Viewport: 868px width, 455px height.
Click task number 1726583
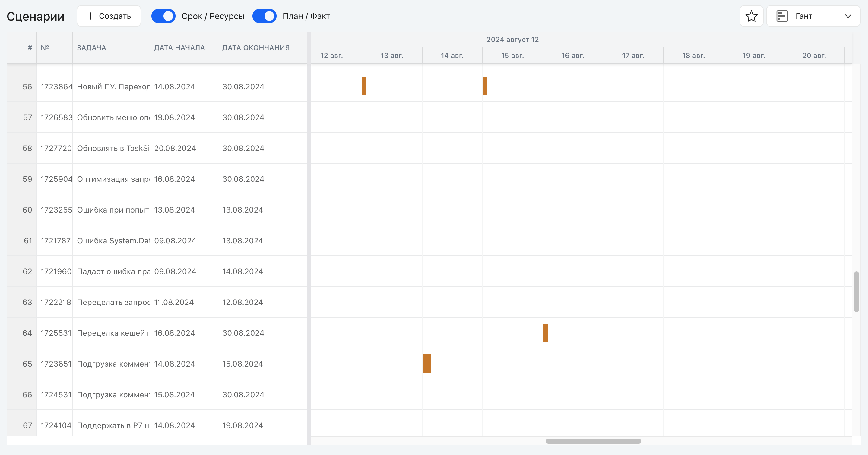point(57,117)
